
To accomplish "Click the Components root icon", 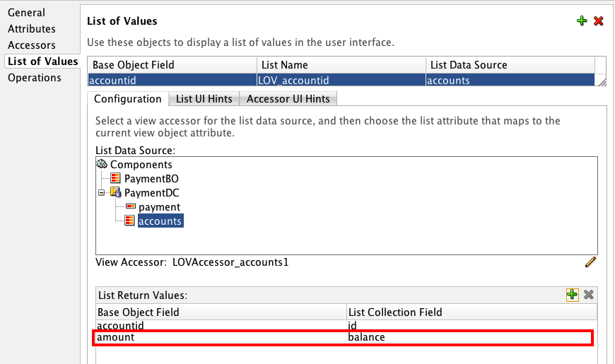I will (102, 165).
